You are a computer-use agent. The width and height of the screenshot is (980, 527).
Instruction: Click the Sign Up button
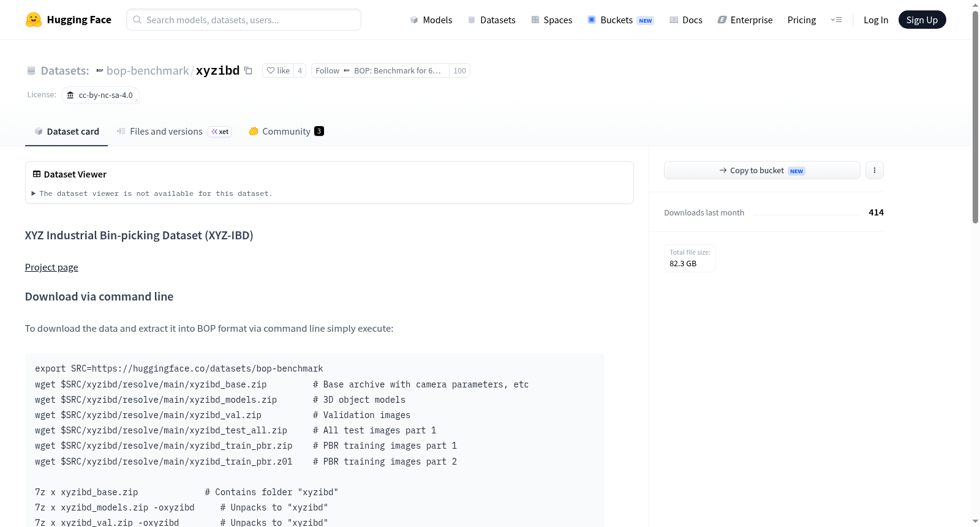(x=922, y=20)
